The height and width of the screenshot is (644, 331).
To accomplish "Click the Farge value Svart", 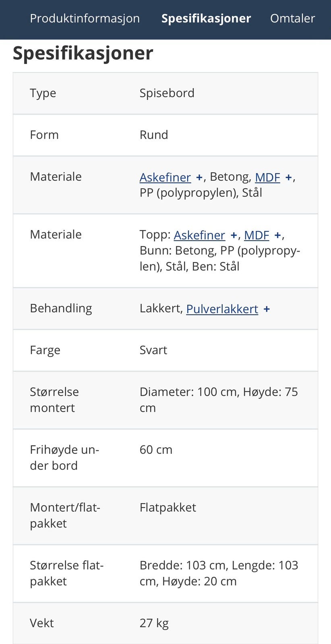I will (x=153, y=350).
